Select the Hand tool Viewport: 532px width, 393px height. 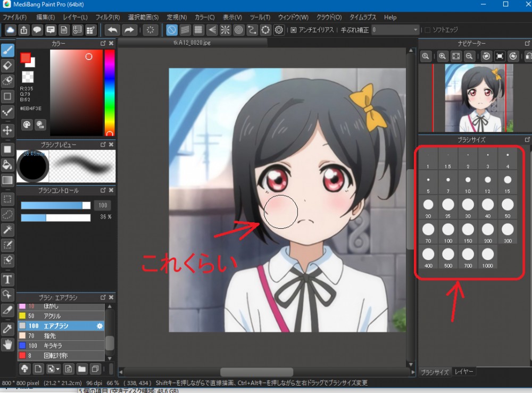pos(7,345)
